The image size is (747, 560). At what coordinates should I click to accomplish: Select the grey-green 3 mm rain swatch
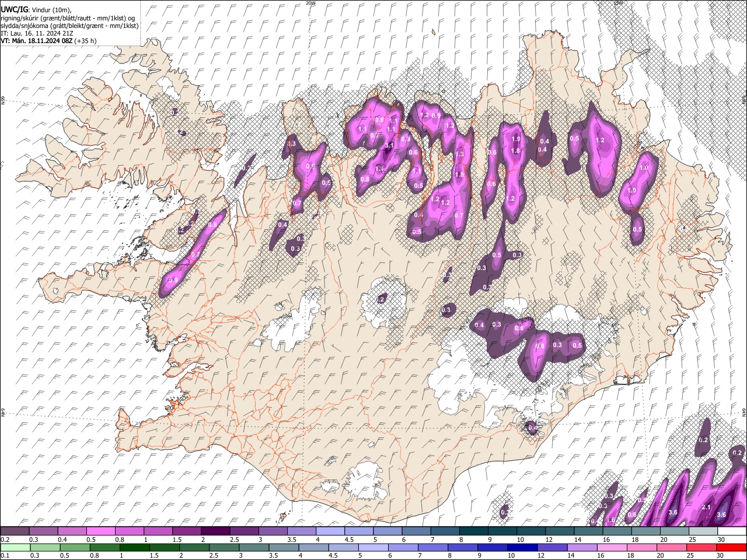[x=254, y=547]
